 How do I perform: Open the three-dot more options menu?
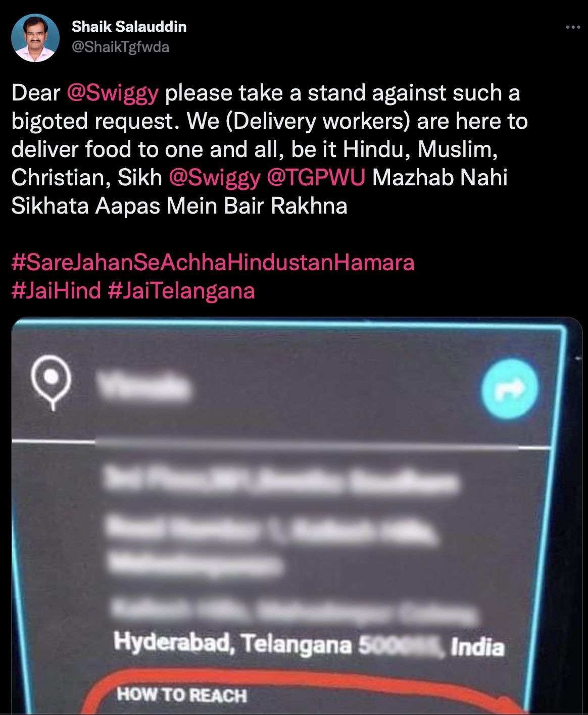(573, 27)
